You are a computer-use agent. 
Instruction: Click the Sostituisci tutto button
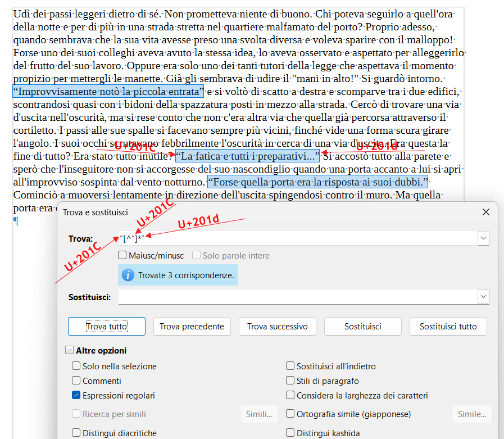[448, 327]
